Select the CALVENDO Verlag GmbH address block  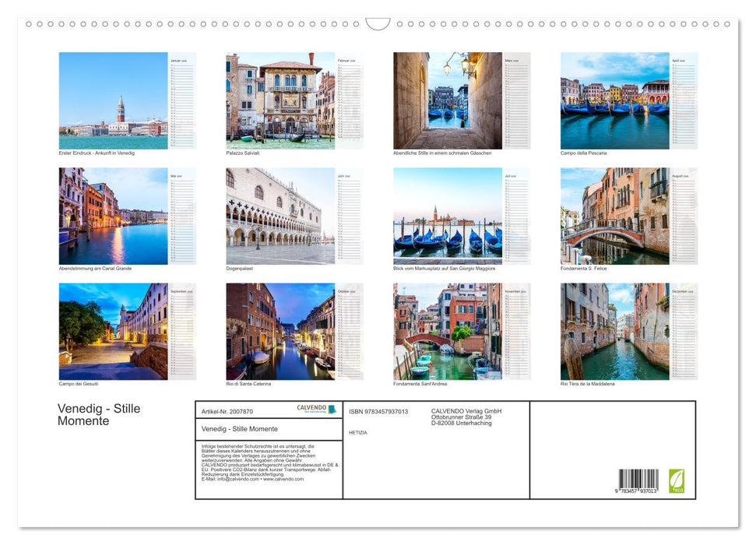pyautogui.click(x=465, y=417)
